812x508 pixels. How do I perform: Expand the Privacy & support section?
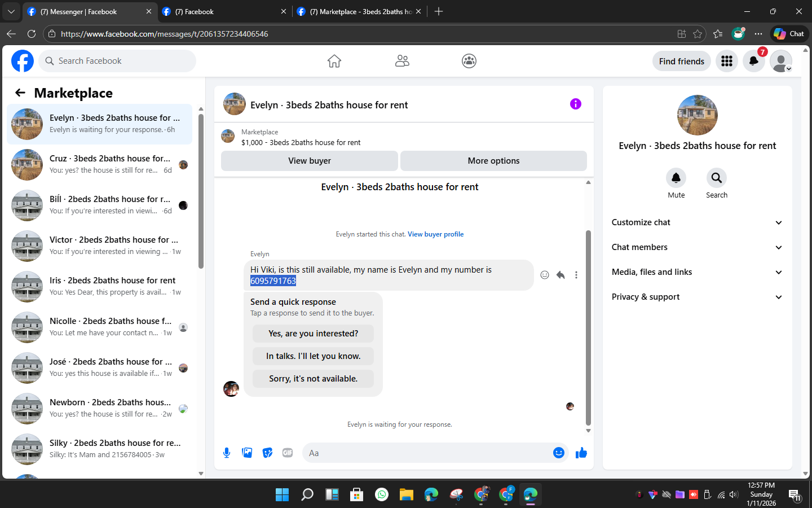point(698,297)
